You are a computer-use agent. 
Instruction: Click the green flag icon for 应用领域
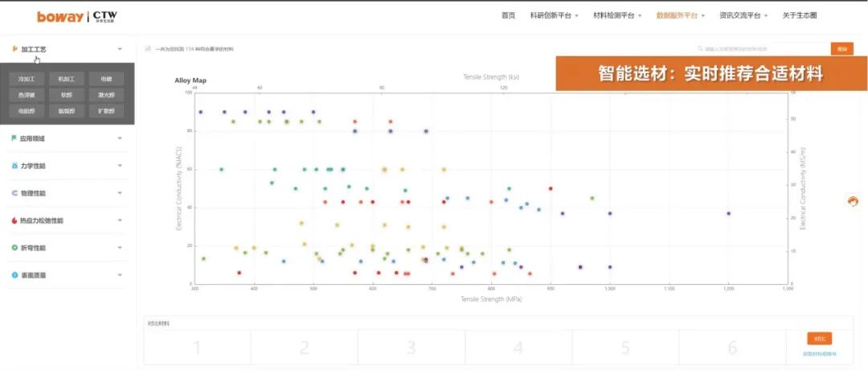pyautogui.click(x=14, y=138)
